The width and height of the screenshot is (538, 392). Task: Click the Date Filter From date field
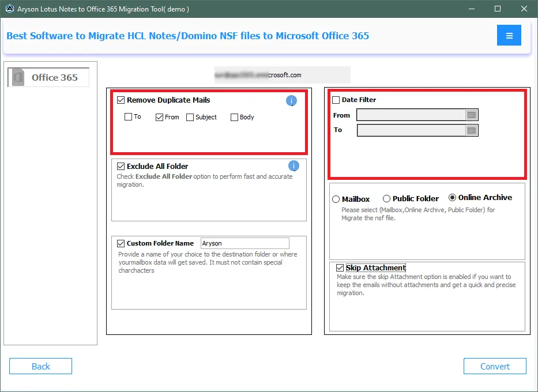pyautogui.click(x=411, y=115)
